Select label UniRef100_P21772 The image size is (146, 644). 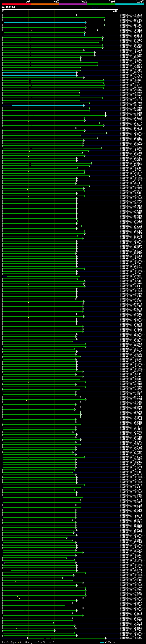coord(131,515)
